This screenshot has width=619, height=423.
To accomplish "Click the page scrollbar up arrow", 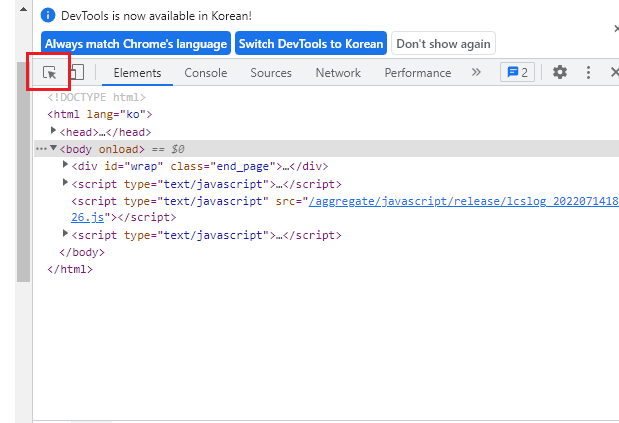I will [23, 9].
